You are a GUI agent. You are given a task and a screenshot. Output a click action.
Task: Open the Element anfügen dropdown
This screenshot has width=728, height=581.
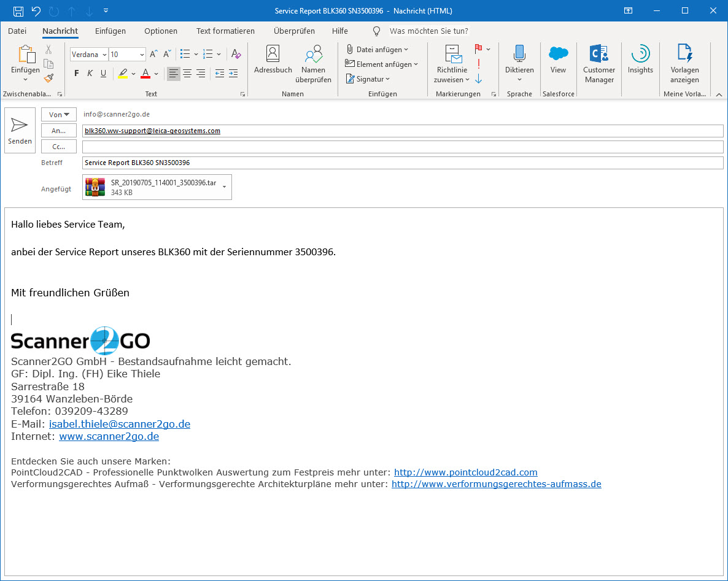(x=382, y=64)
